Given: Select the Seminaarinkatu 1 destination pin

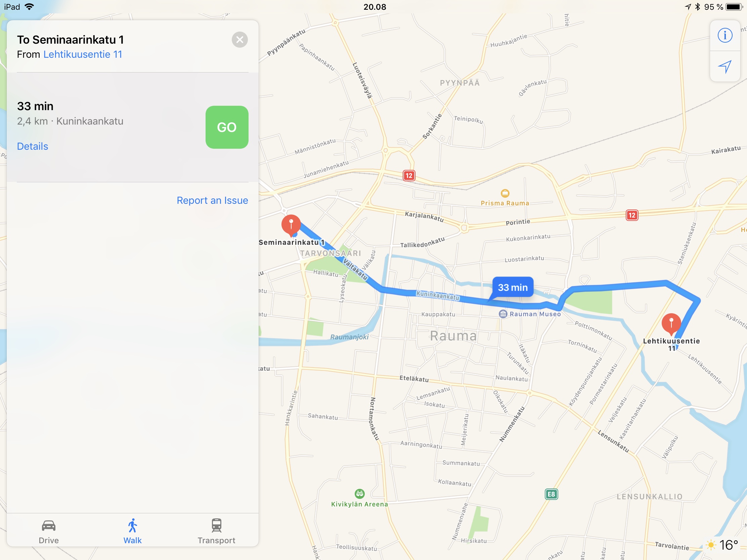Looking at the screenshot, I should (291, 225).
